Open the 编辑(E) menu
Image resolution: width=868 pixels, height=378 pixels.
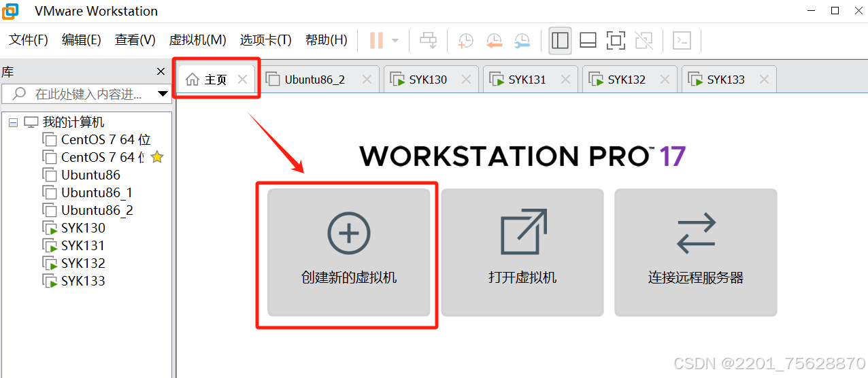click(x=81, y=40)
